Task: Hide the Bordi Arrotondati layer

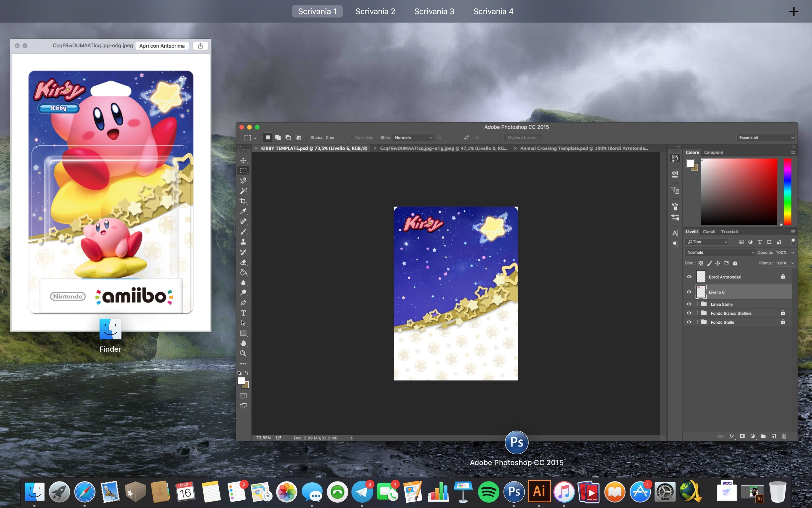Action: tap(689, 277)
